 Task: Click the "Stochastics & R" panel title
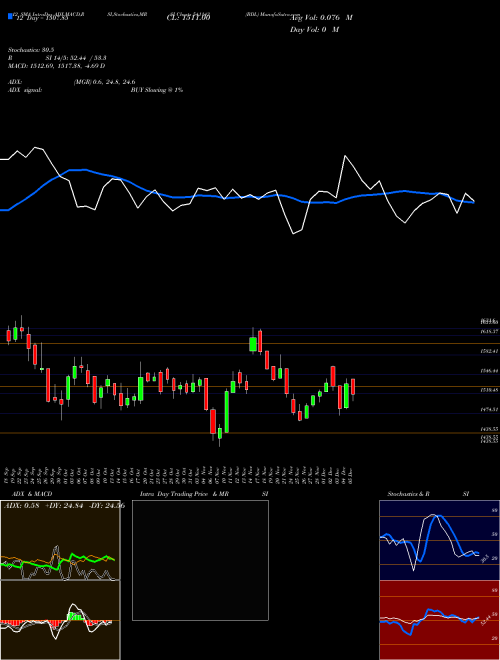point(408,494)
